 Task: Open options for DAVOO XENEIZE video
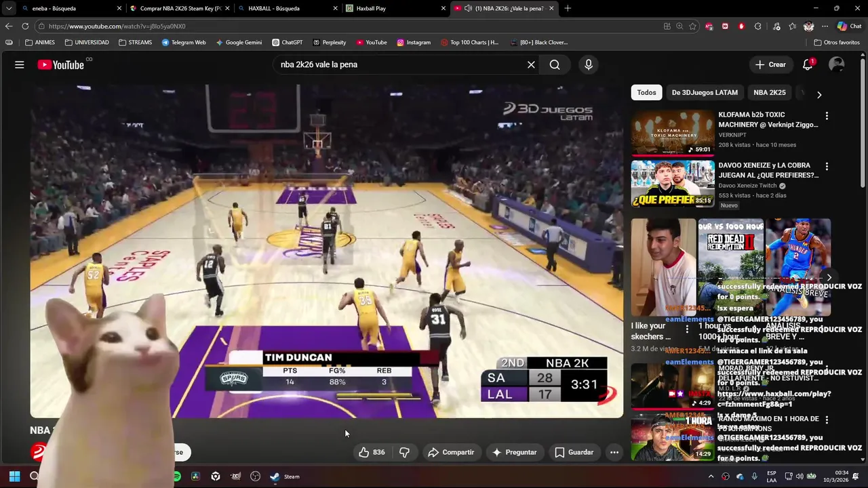[x=827, y=167]
